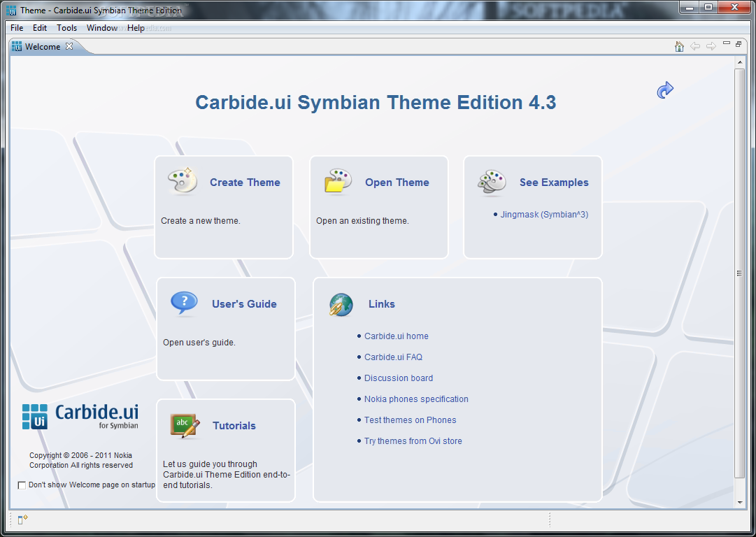Click the See Examples palettes icon
This screenshot has width=756, height=537.
pos(492,182)
